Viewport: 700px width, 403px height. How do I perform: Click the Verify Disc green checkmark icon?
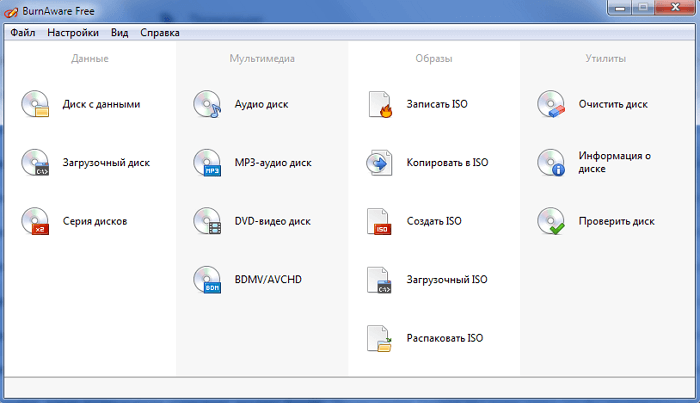click(551, 220)
